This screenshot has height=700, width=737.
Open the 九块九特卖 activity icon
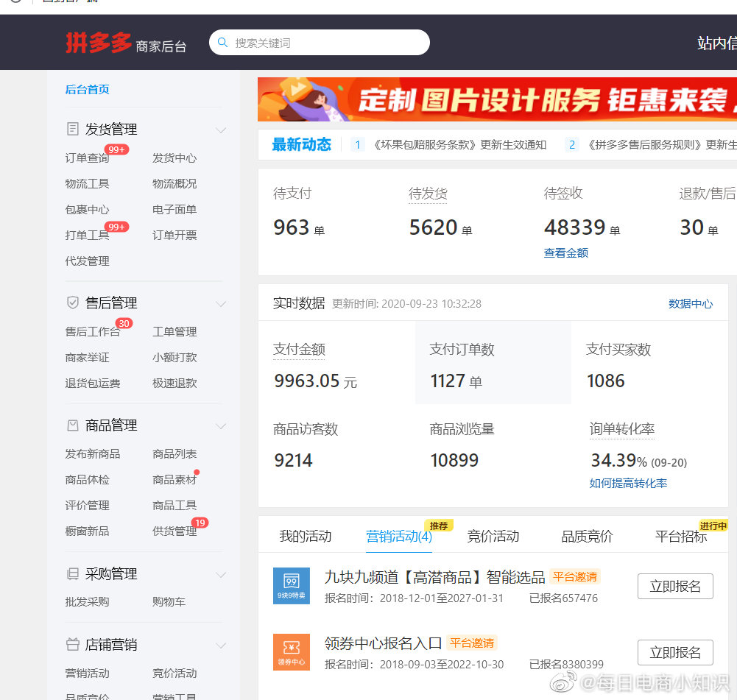click(x=292, y=586)
